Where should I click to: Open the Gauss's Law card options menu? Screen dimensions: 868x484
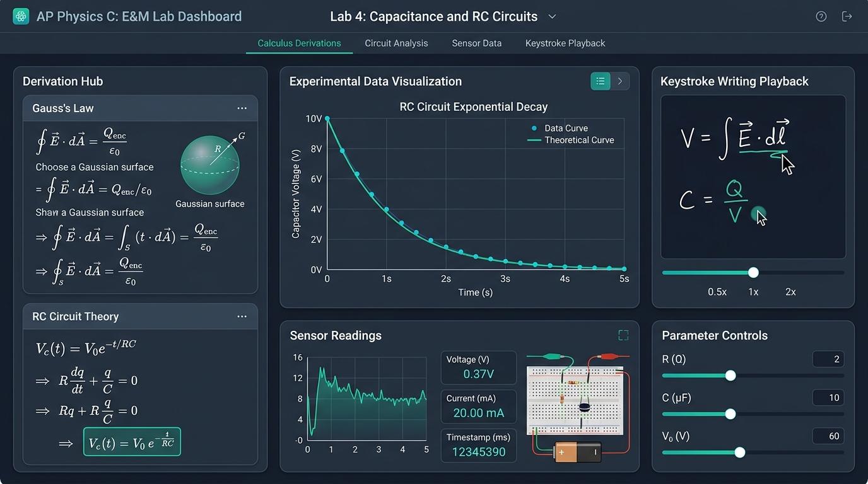click(x=242, y=108)
